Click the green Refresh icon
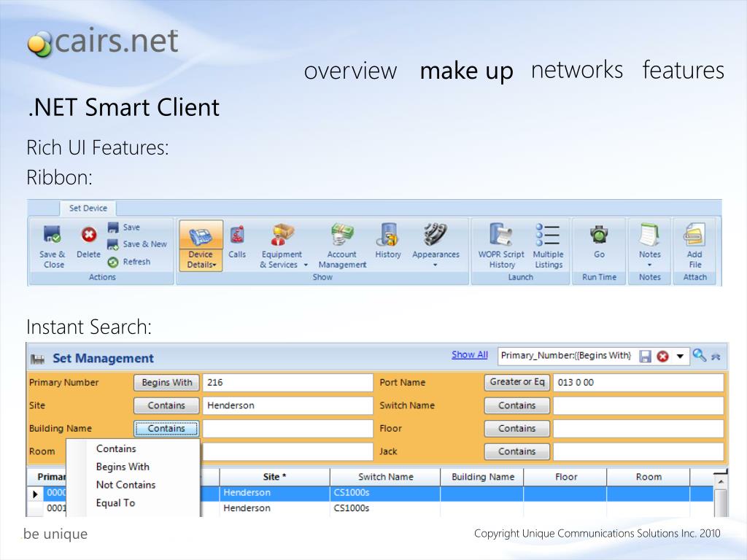 113,262
